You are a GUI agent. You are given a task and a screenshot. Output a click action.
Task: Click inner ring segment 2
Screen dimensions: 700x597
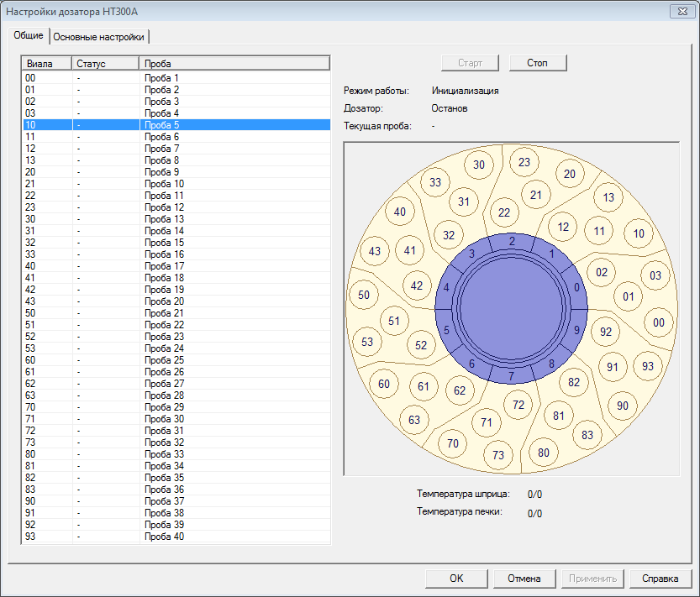tap(512, 242)
